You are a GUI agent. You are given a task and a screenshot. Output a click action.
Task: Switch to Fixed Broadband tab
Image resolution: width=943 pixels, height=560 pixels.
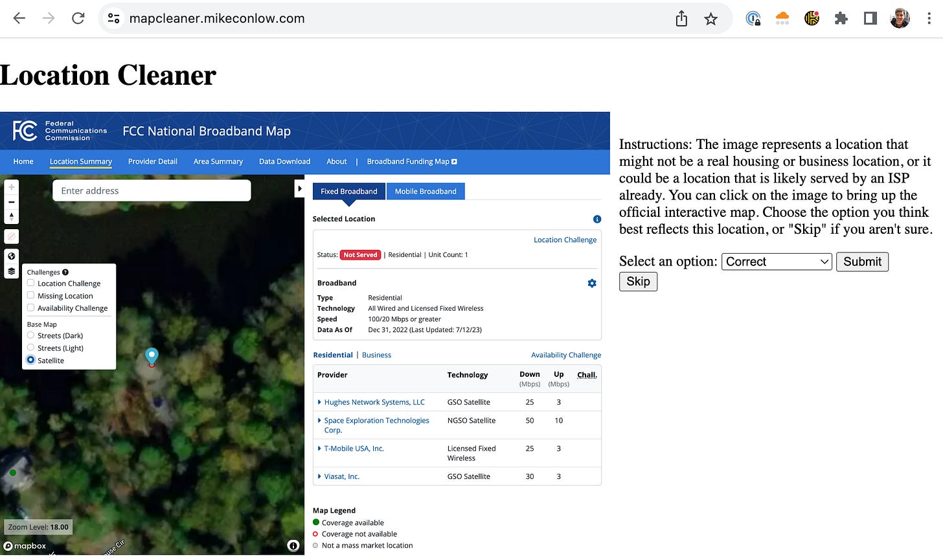(x=348, y=191)
